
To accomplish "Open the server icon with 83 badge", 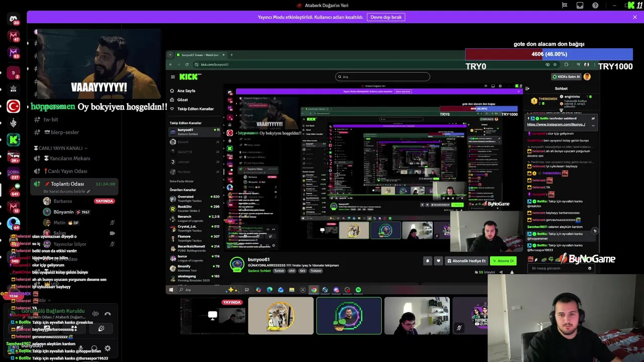I will tap(14, 53).
